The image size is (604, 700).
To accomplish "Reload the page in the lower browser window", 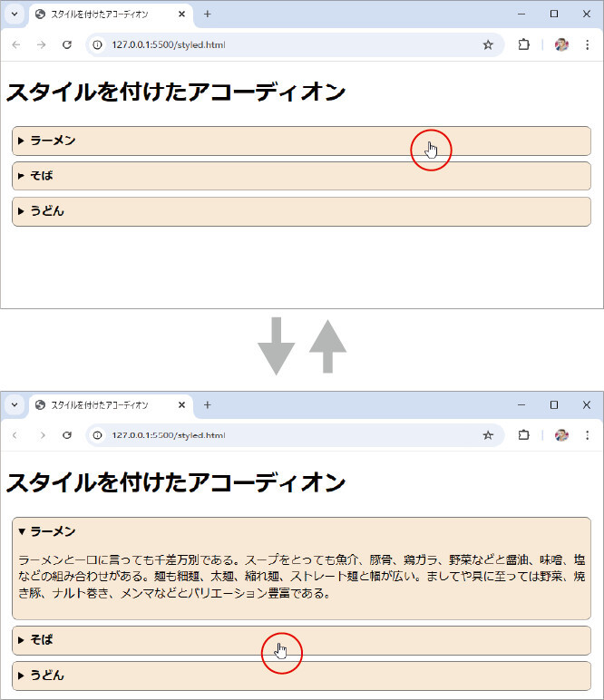I will (x=66, y=435).
